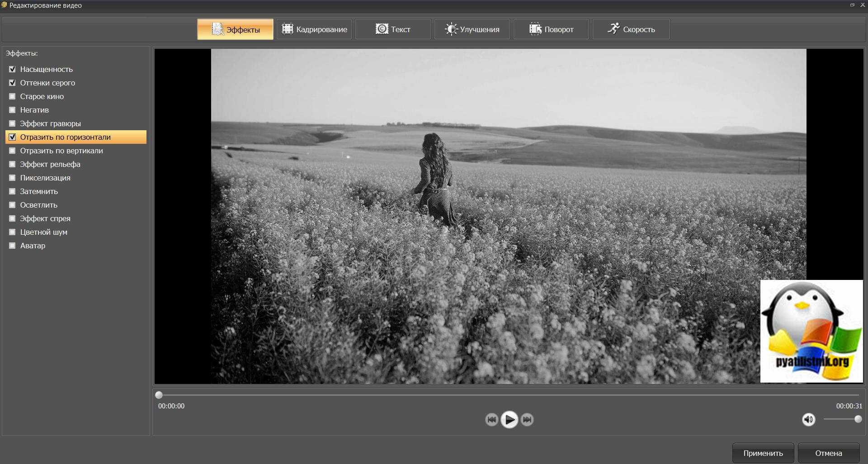Viewport: 868px width, 464px height.
Task: Open the Улучшения enhancements tab
Action: (x=472, y=29)
